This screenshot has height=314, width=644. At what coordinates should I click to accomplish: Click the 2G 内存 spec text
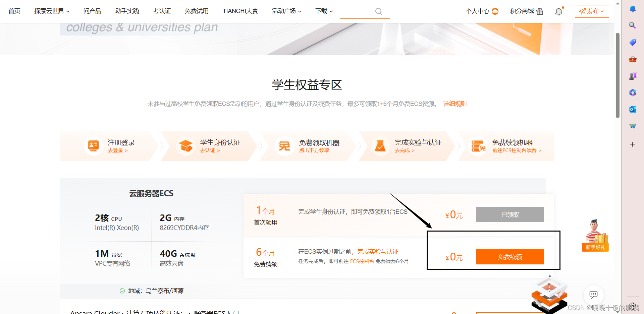pyautogui.click(x=172, y=218)
